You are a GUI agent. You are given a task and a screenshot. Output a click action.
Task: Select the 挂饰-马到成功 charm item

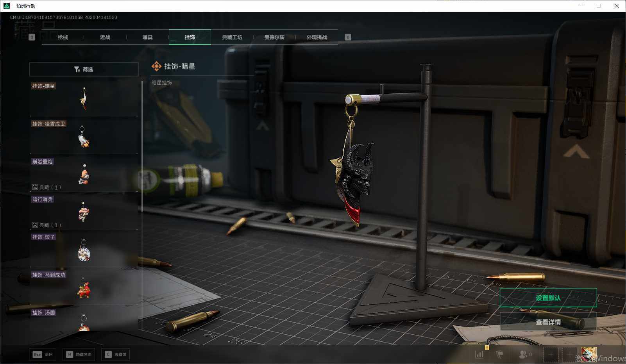click(84, 287)
